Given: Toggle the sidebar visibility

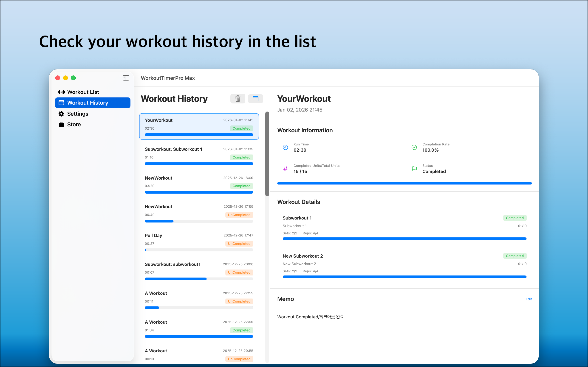Looking at the screenshot, I should [126, 78].
